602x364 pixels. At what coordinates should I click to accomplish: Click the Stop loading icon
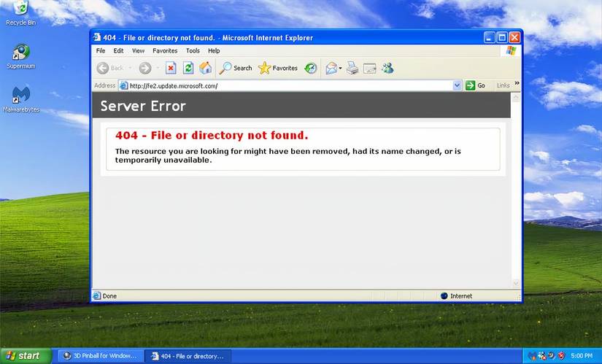(171, 69)
